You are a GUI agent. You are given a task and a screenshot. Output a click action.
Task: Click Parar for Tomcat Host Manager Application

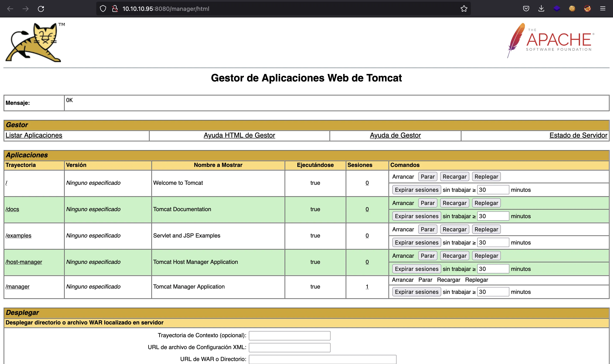pyautogui.click(x=428, y=256)
